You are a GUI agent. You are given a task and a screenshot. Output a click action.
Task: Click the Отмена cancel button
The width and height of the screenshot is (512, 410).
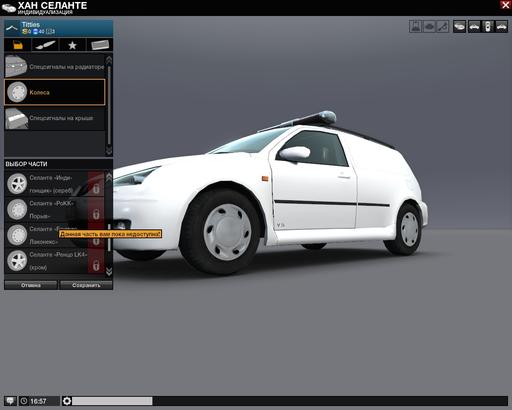click(x=31, y=285)
